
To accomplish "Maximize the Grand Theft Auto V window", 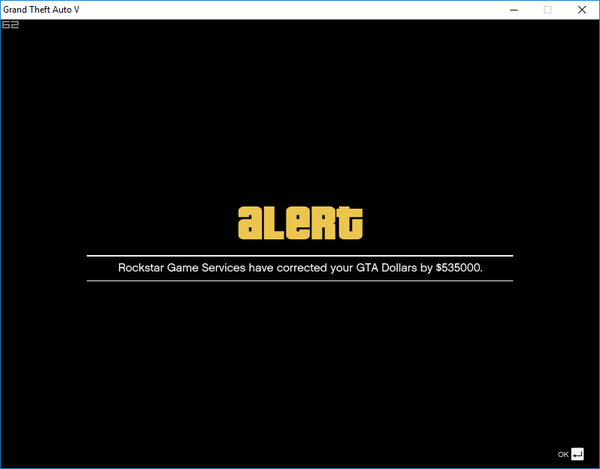I will [x=548, y=10].
